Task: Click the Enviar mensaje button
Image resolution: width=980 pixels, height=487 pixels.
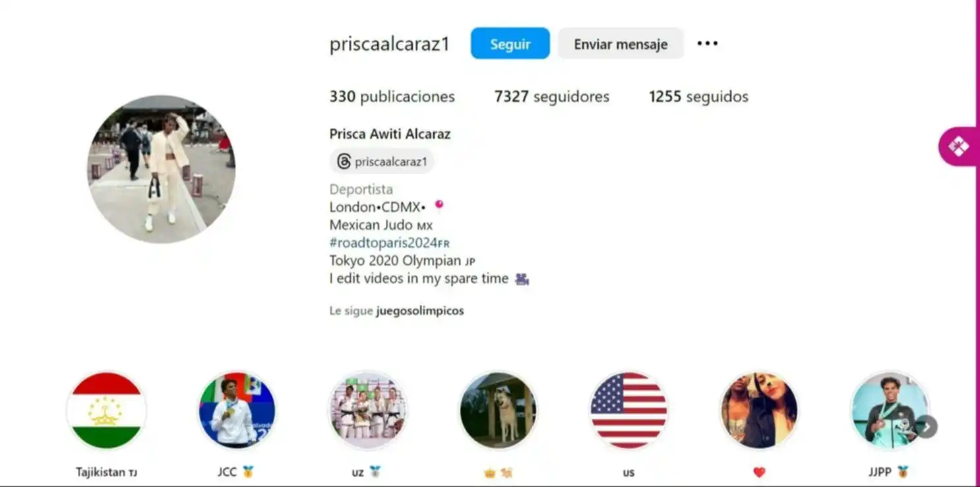Action: coord(621,43)
